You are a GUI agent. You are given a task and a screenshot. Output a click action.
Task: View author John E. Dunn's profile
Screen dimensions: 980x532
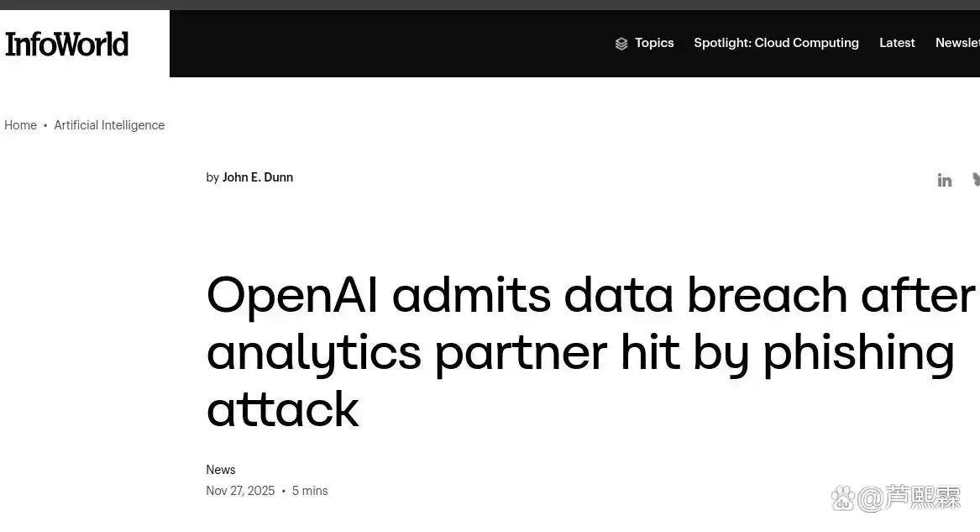258,177
